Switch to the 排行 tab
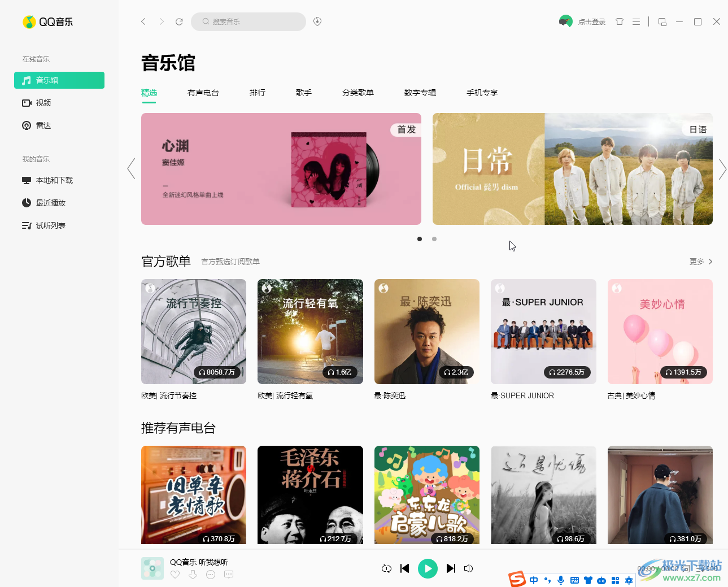728x587 pixels. [258, 93]
